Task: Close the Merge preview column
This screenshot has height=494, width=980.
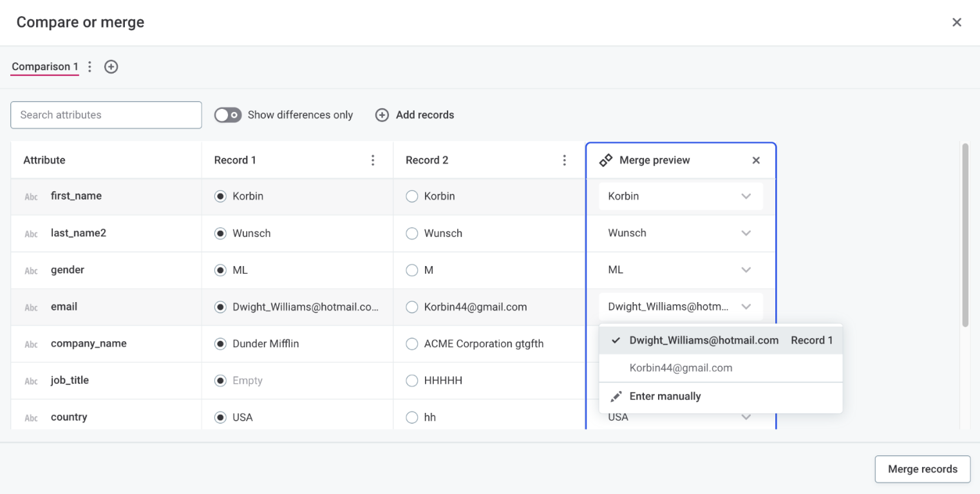Action: [756, 160]
